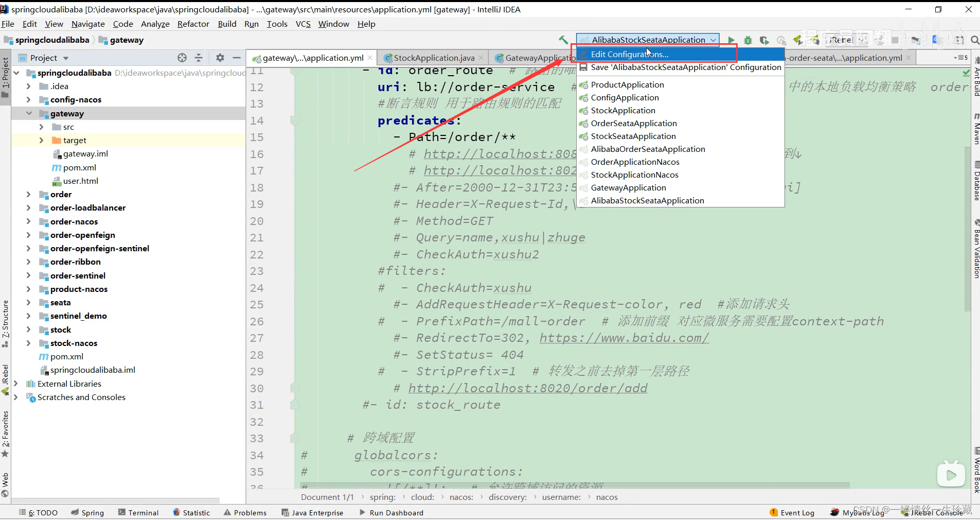Expand the order-openfeign-sentinel module
This screenshot has height=520, width=980.
coord(29,249)
